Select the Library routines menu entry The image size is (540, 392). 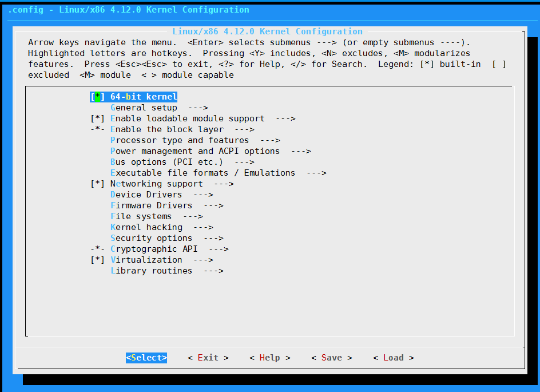pyautogui.click(x=167, y=271)
